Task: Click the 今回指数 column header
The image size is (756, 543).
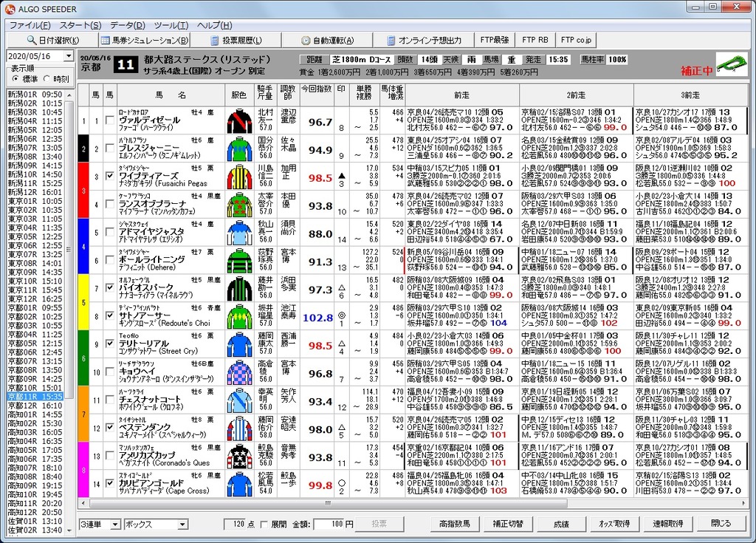Action: [317, 95]
